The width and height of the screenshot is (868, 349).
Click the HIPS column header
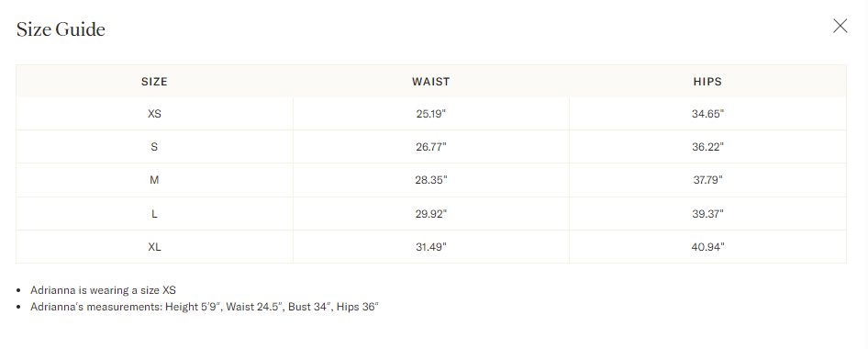coord(707,82)
